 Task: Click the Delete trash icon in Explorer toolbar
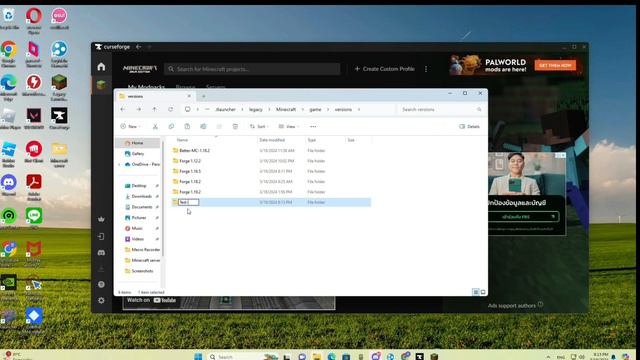point(235,127)
